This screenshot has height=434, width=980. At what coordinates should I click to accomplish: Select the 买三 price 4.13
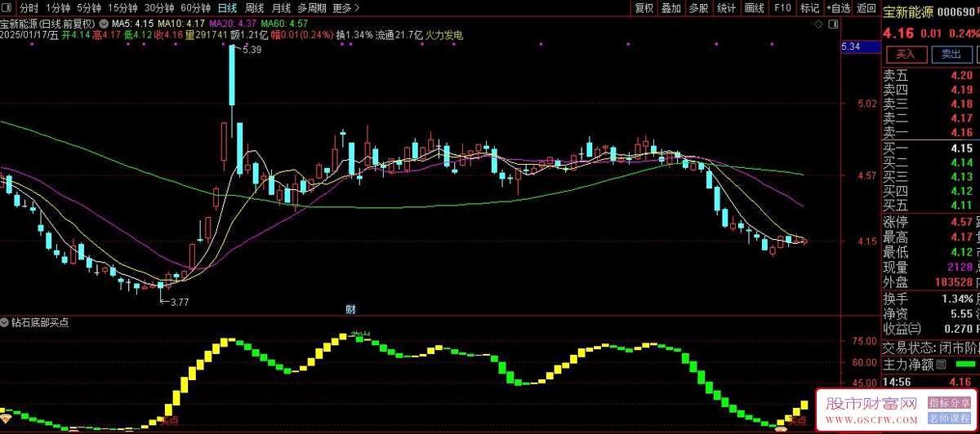tap(960, 177)
